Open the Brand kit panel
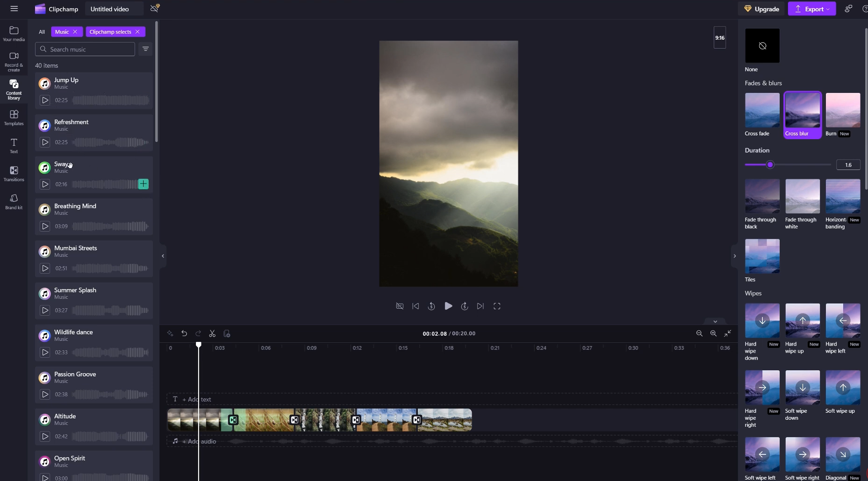The image size is (868, 481). (14, 201)
